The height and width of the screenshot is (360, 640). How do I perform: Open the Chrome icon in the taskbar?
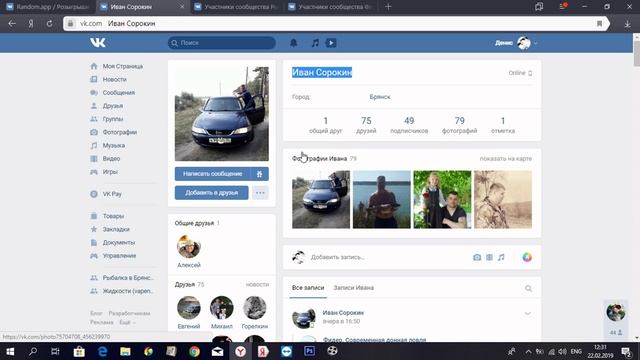194,351
